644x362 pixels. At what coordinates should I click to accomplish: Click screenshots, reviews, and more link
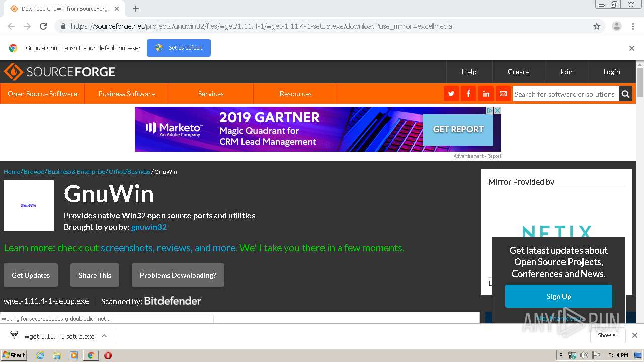168,248
